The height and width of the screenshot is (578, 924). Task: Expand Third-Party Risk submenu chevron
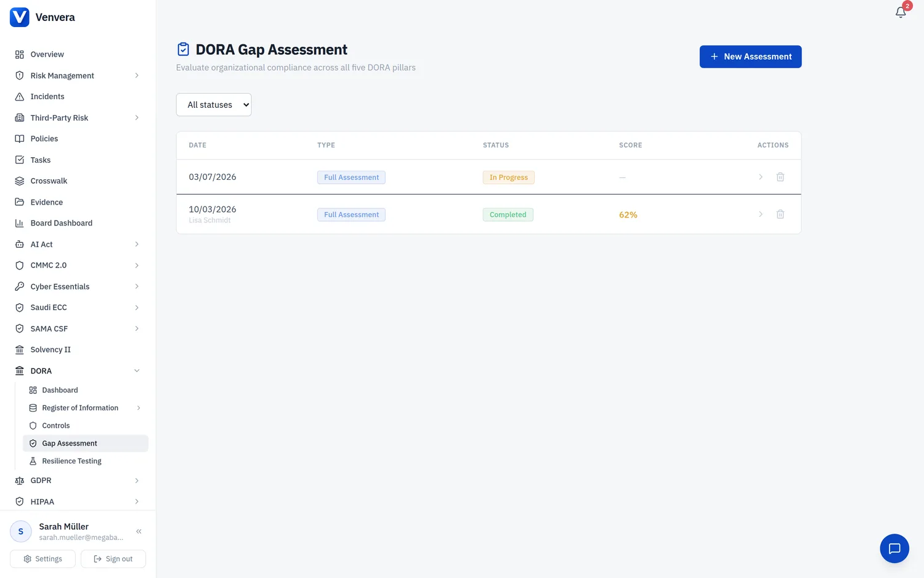tap(137, 118)
